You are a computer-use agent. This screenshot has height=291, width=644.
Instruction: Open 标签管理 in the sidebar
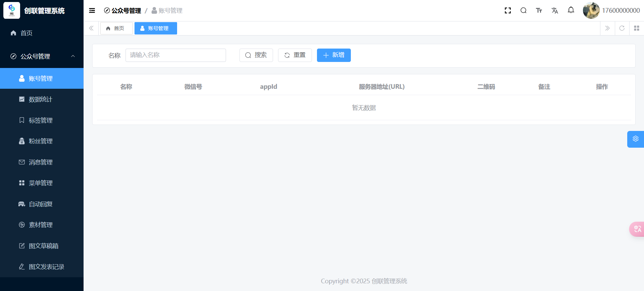click(42, 120)
